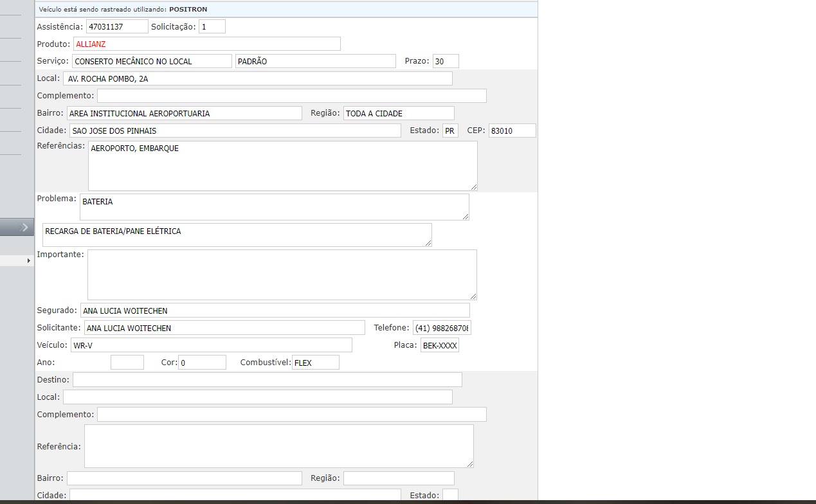
Task: Focus the Prazo field with value 30
Action: (446, 61)
